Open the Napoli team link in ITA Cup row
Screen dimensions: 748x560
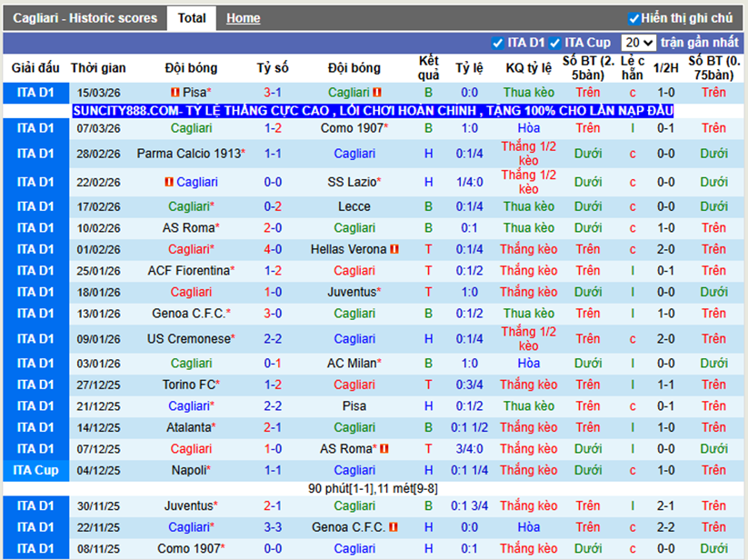189,470
